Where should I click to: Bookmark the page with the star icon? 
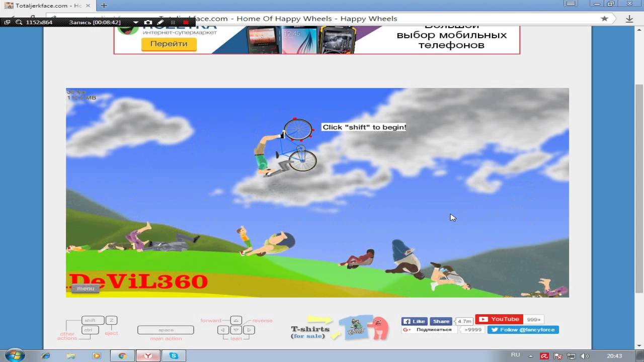pos(604,19)
